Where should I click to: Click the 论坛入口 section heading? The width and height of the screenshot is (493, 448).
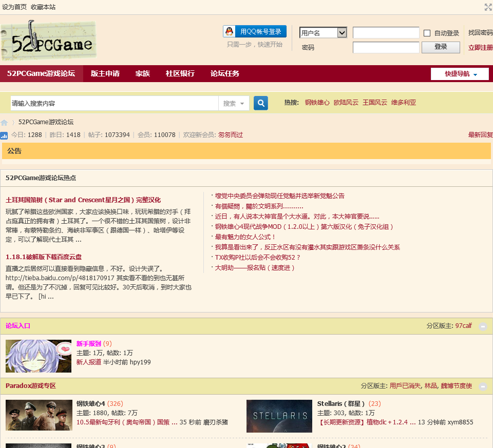tap(18, 326)
